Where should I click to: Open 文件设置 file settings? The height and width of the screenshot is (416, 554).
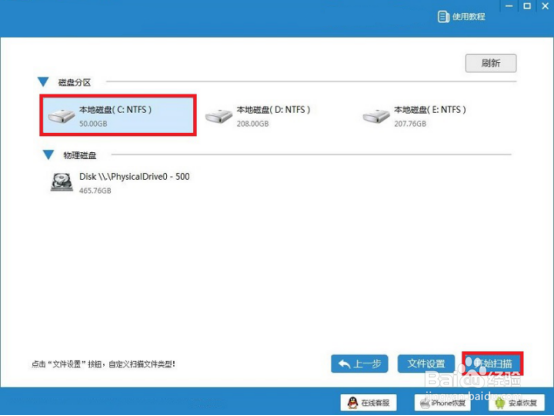pos(426,364)
